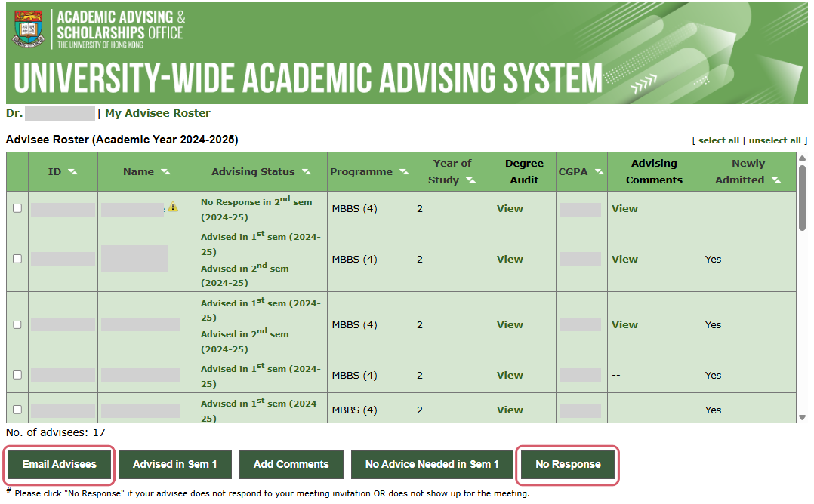Sort the roster by the ID column arrow
Screen dimensions: 814x504
72,172
